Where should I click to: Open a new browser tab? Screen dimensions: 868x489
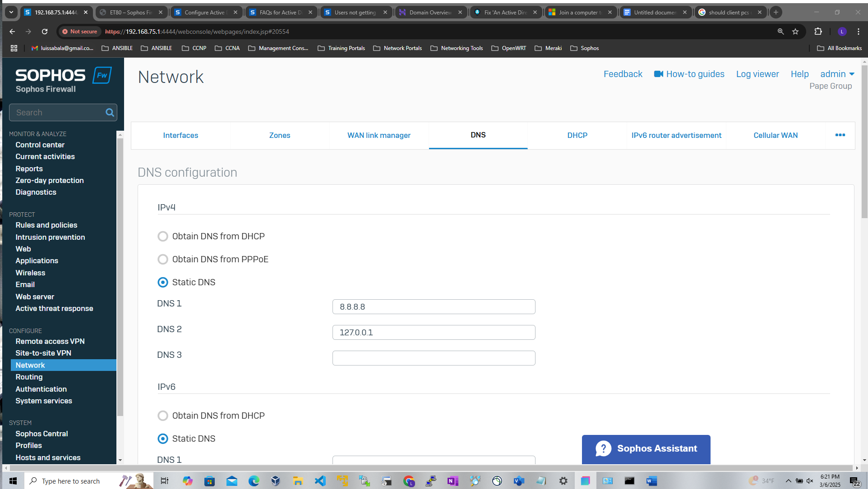[x=776, y=12]
